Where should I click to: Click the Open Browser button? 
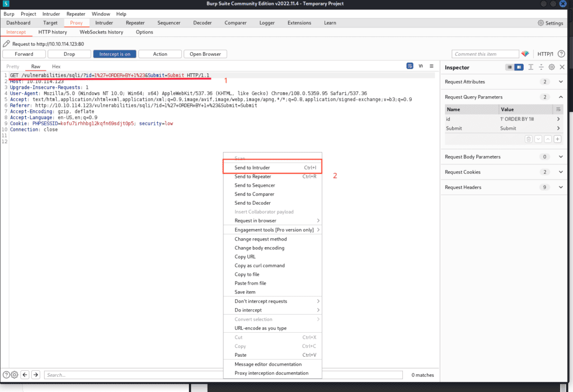click(x=205, y=54)
